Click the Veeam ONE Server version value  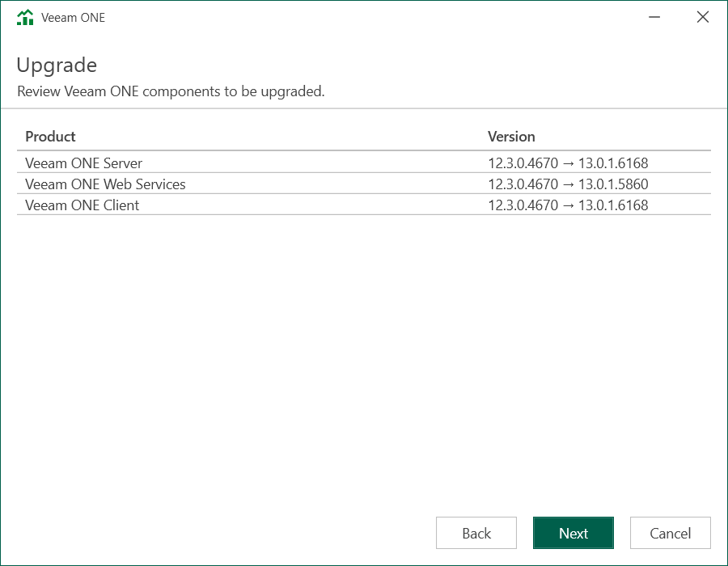click(x=568, y=163)
